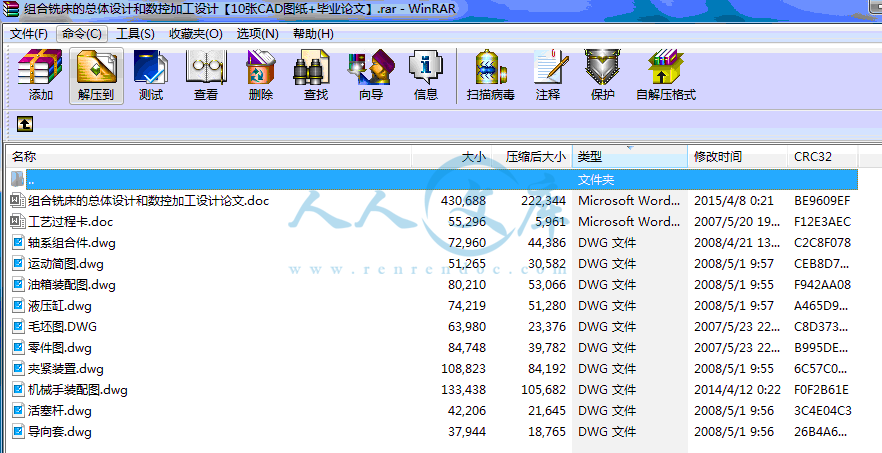This screenshot has height=453, width=882.
Task: Open the 选项(N) menu
Action: tap(257, 34)
